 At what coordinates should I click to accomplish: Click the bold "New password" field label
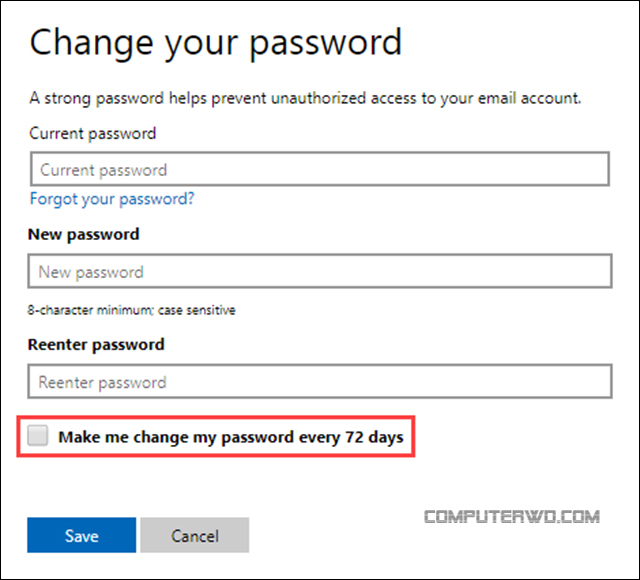click(x=84, y=234)
